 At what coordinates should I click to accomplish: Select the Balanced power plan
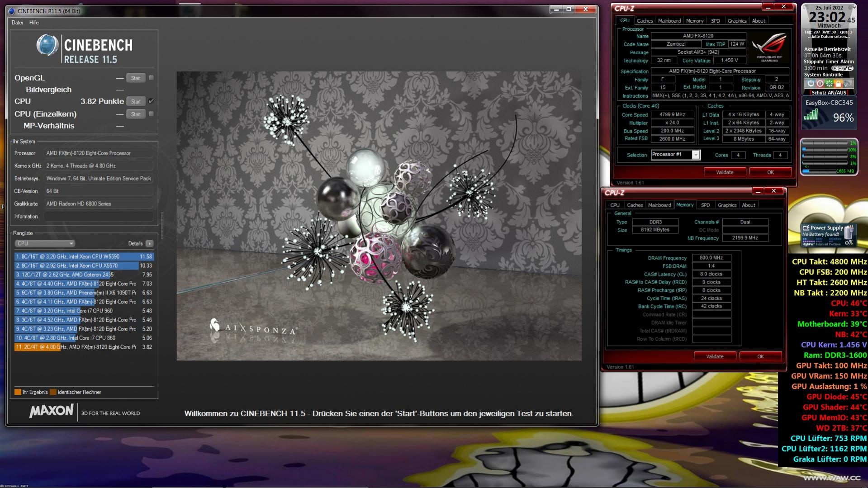[x=822, y=244]
